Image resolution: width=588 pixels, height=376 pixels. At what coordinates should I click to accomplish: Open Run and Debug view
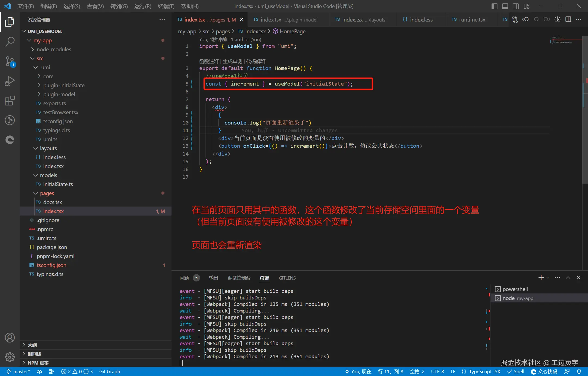(10, 81)
